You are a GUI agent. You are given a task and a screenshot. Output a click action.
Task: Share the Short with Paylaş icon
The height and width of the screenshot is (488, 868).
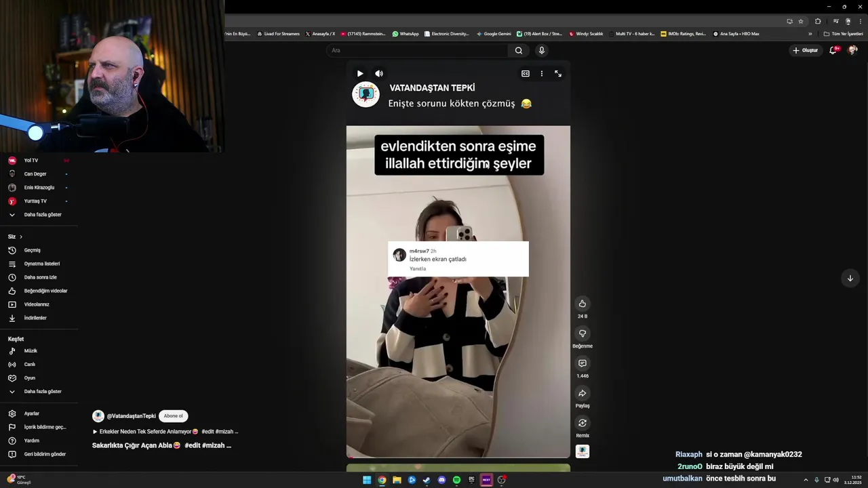tap(582, 393)
